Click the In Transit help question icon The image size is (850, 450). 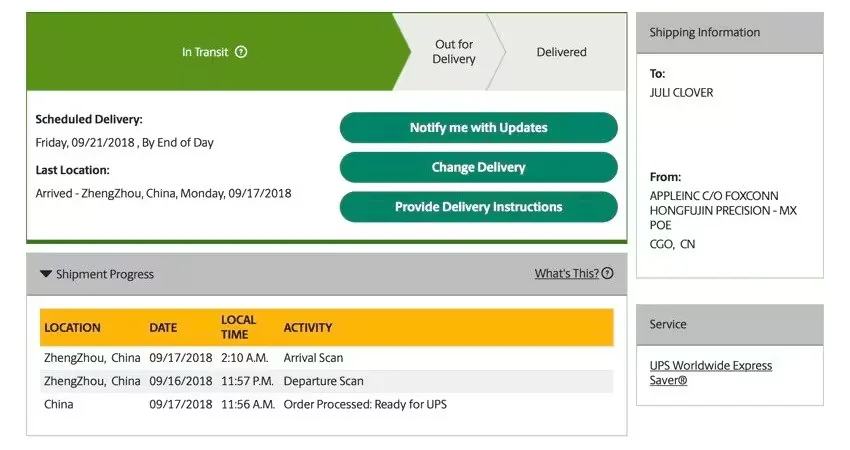click(241, 52)
